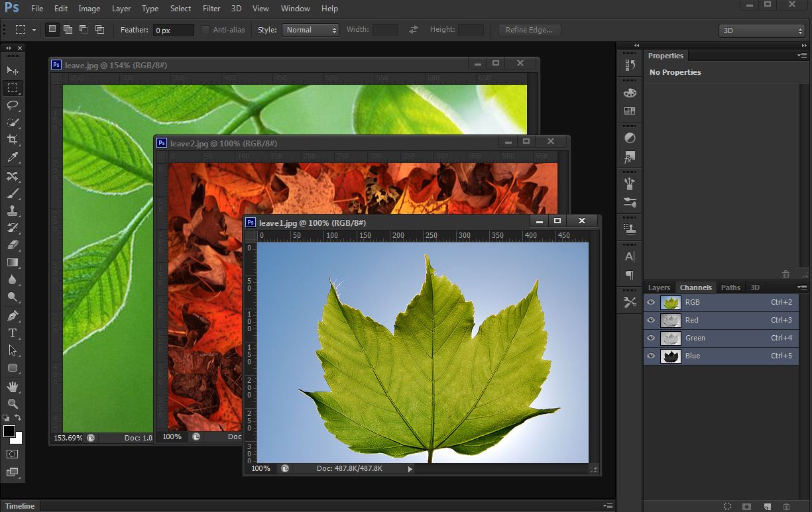Switch to the Paths tab
This screenshot has width=812, height=512.
pyautogui.click(x=730, y=287)
